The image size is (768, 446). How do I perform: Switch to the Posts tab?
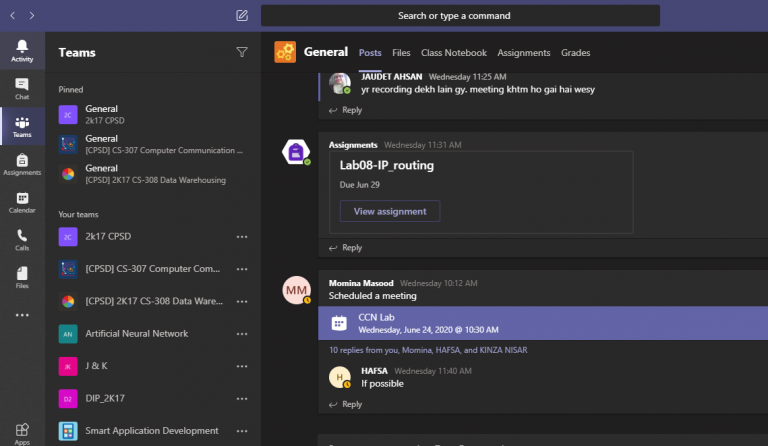click(x=370, y=52)
